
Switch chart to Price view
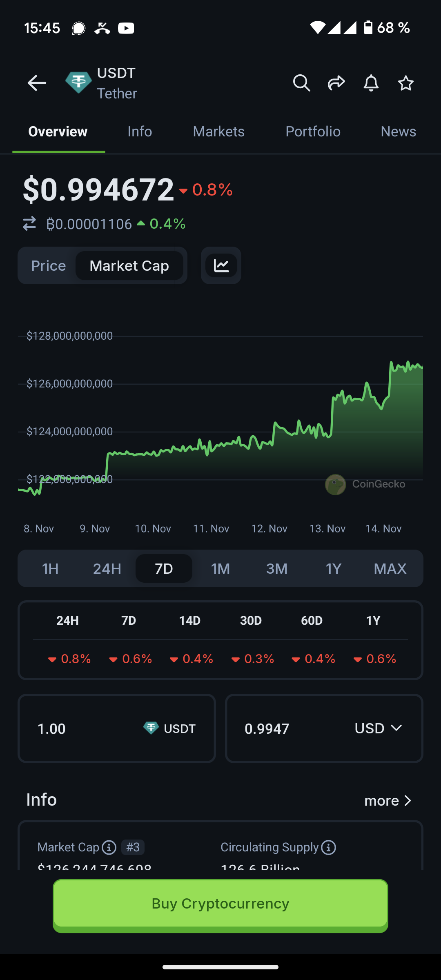[49, 266]
